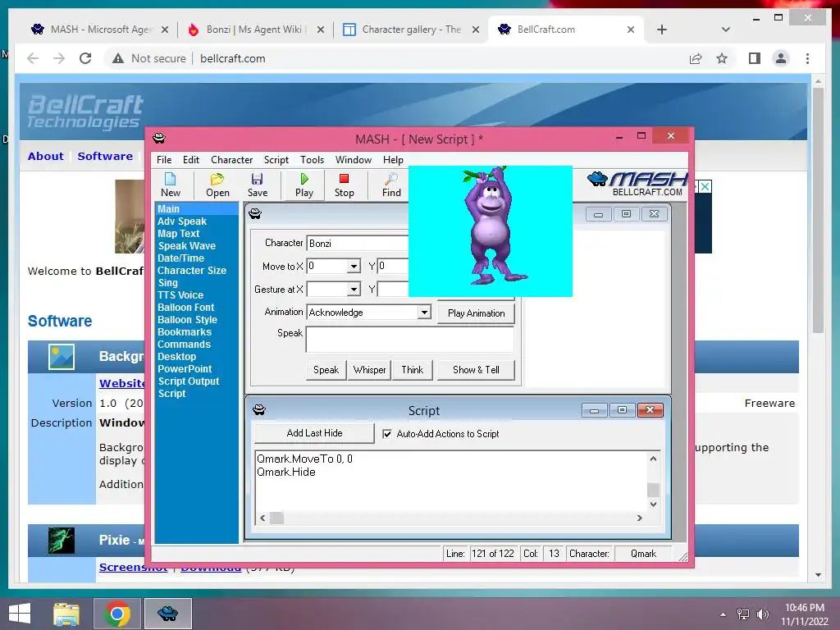This screenshot has width=840, height=630.
Task: Open Chrome profile avatar menu
Action: 781,58
